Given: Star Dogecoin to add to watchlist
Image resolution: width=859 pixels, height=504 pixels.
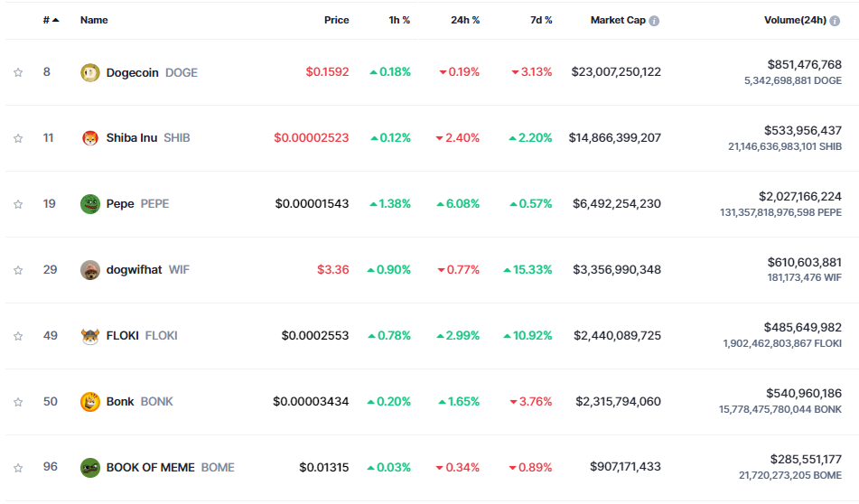Looking at the screenshot, I should (x=18, y=72).
